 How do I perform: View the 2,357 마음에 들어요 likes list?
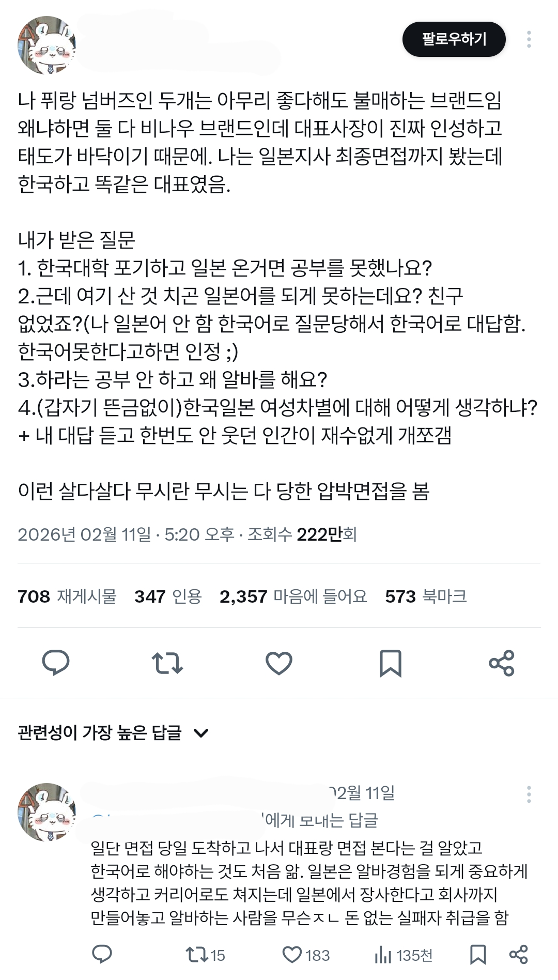coord(293,596)
